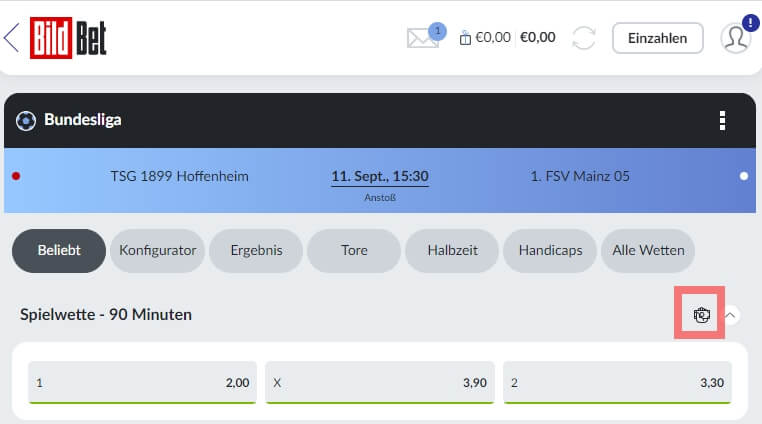Click the Bundesliga soccer ball icon
Screen dimensions: 762x424
pyautogui.click(x=26, y=121)
